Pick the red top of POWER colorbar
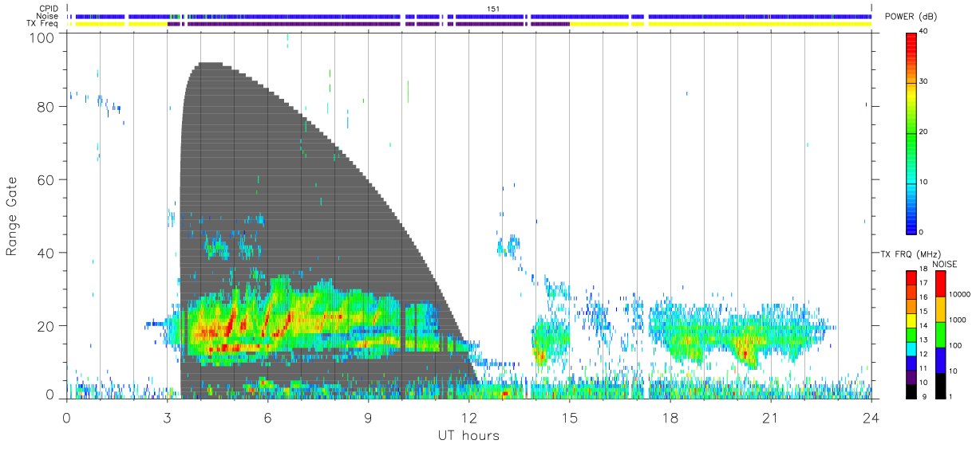 tap(911, 40)
